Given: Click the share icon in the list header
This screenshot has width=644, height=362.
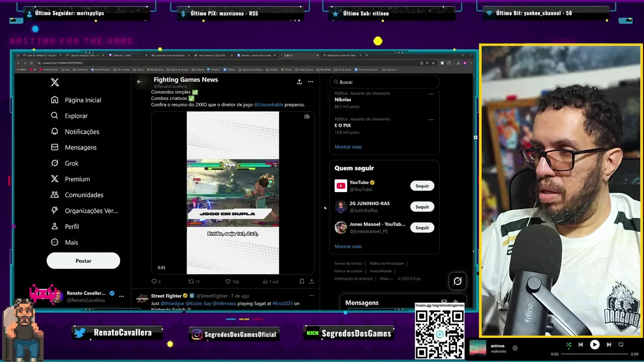Looking at the screenshot, I should coord(299,81).
